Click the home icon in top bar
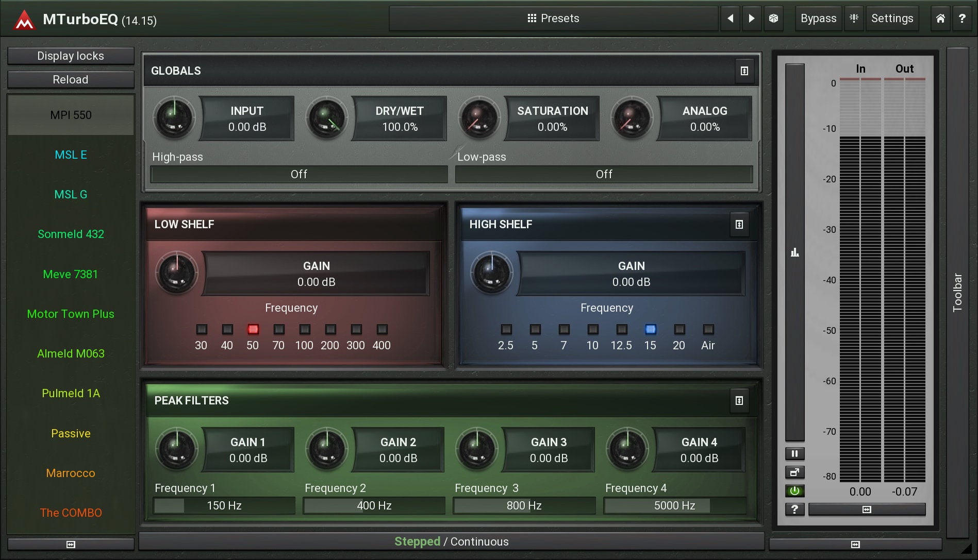Screen dimensions: 978x560 940,19
